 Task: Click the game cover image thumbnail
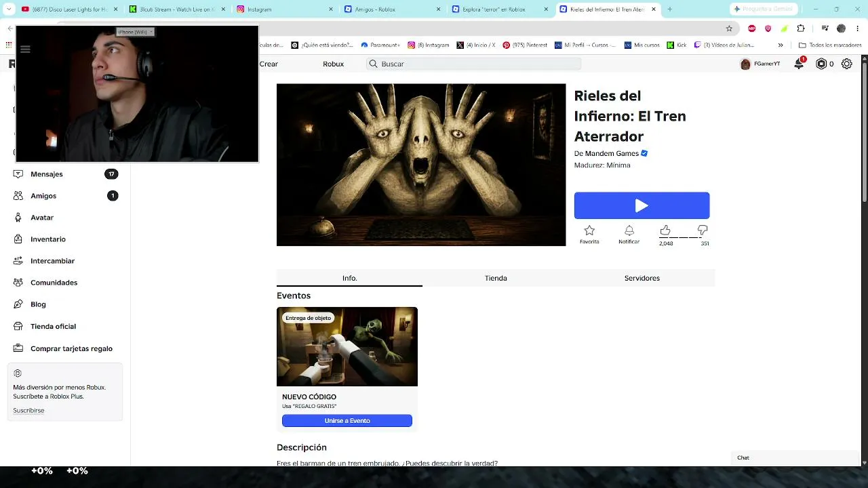421,165
